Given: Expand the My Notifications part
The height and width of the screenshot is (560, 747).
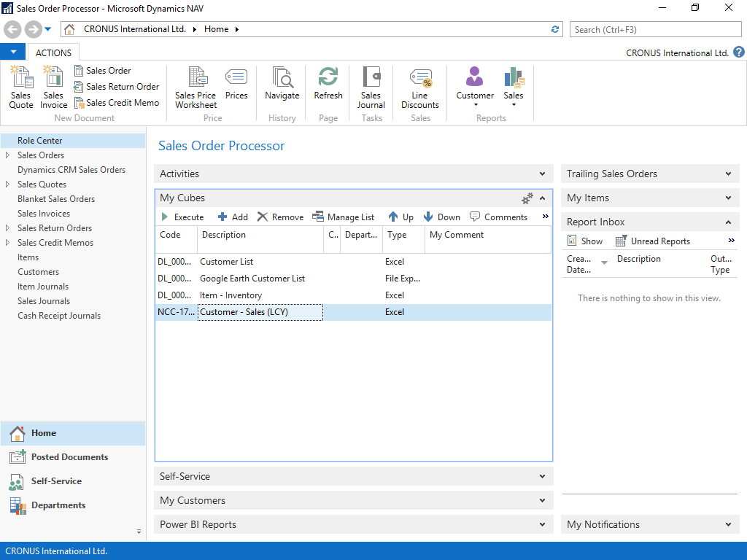Looking at the screenshot, I should point(729,525).
